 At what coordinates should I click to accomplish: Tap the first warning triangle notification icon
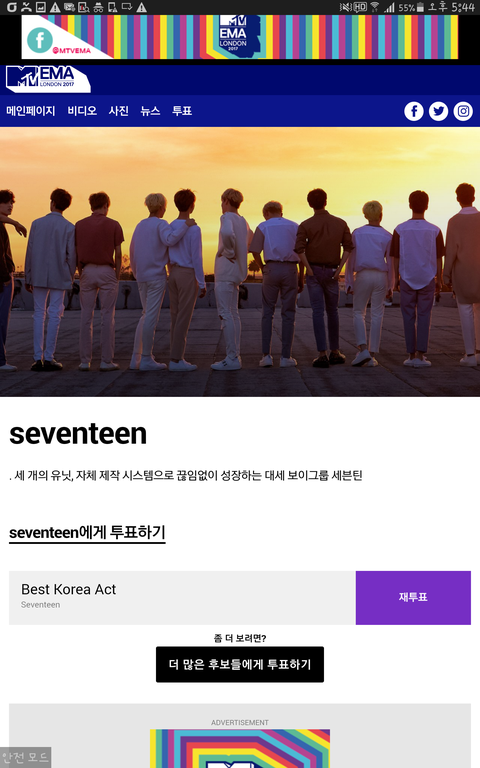point(55,7)
